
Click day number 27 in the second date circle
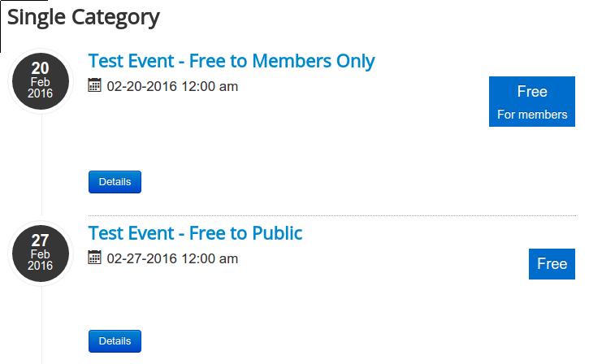click(40, 240)
